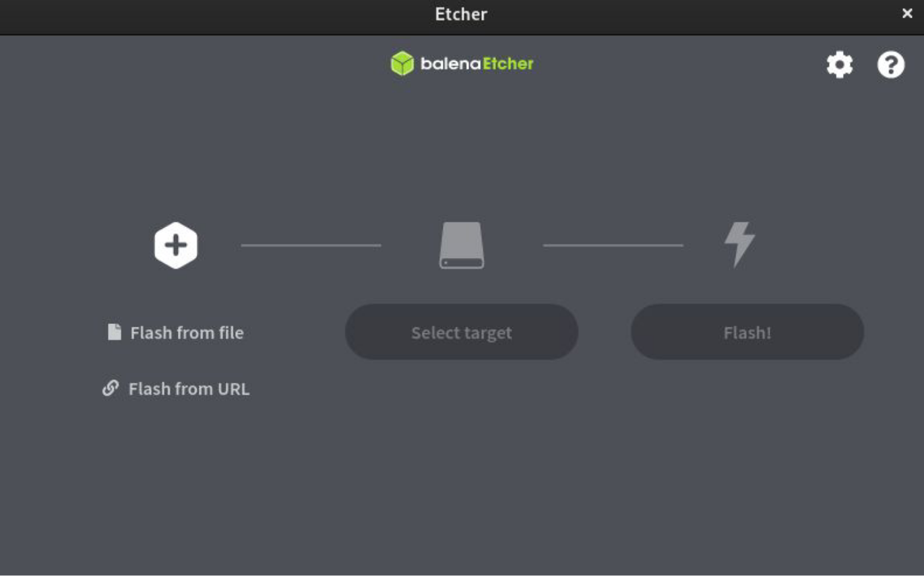Click document icon beside Flash from file
Image resolution: width=924 pixels, height=576 pixels.
pos(115,331)
